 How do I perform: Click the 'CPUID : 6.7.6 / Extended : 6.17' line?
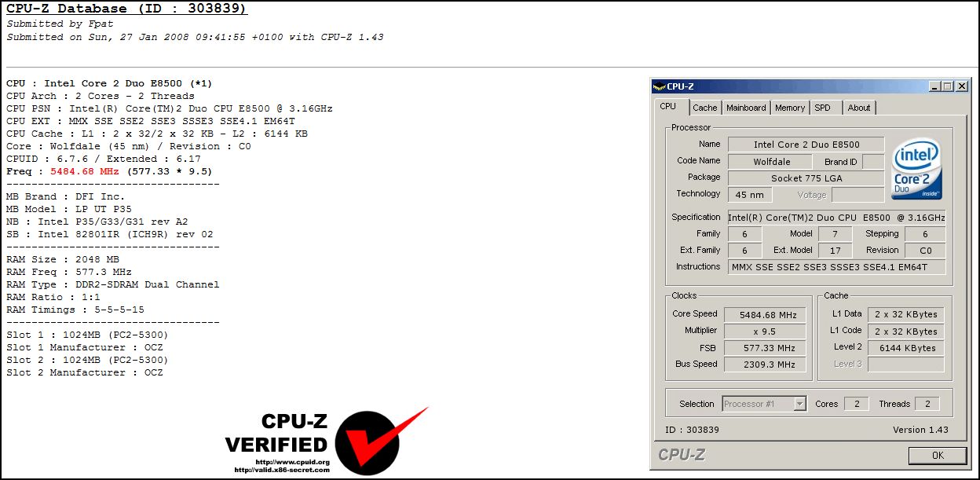click(x=104, y=159)
